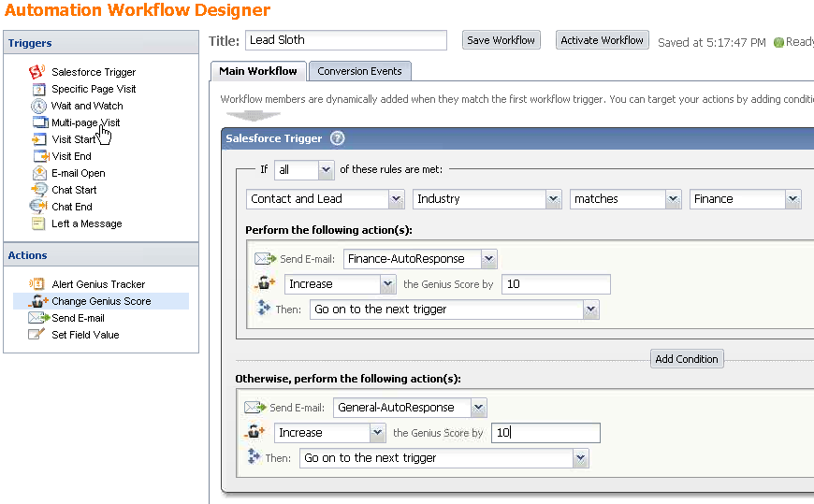Select the Left a Message label
This screenshot has width=814, height=504.
pyautogui.click(x=87, y=223)
